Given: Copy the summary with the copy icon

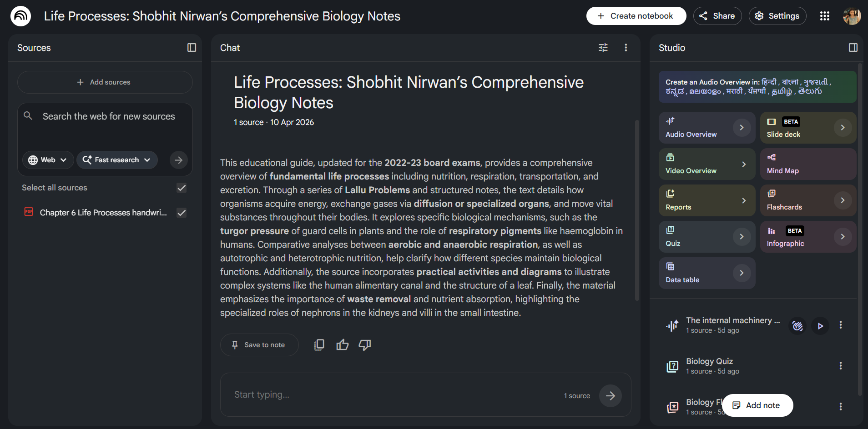Looking at the screenshot, I should tap(319, 345).
